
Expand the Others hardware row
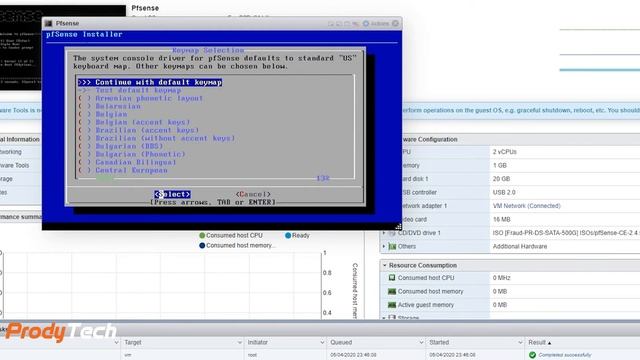[x=384, y=247]
